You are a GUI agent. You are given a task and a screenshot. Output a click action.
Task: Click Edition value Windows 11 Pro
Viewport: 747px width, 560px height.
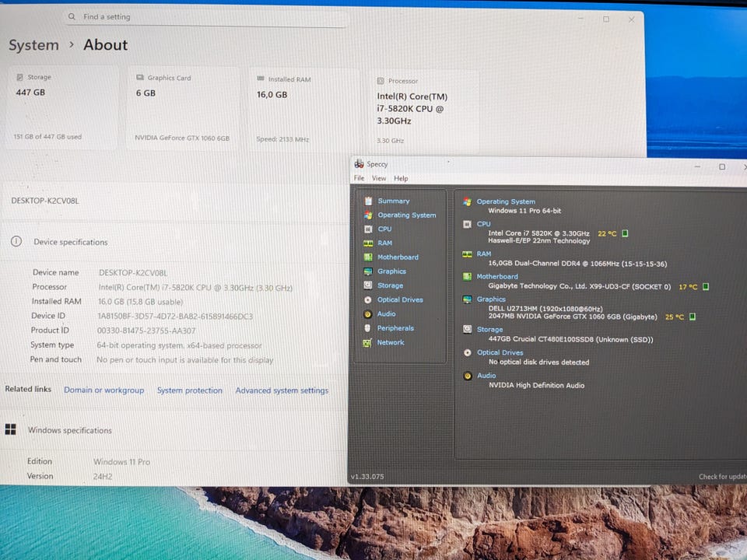(121, 462)
